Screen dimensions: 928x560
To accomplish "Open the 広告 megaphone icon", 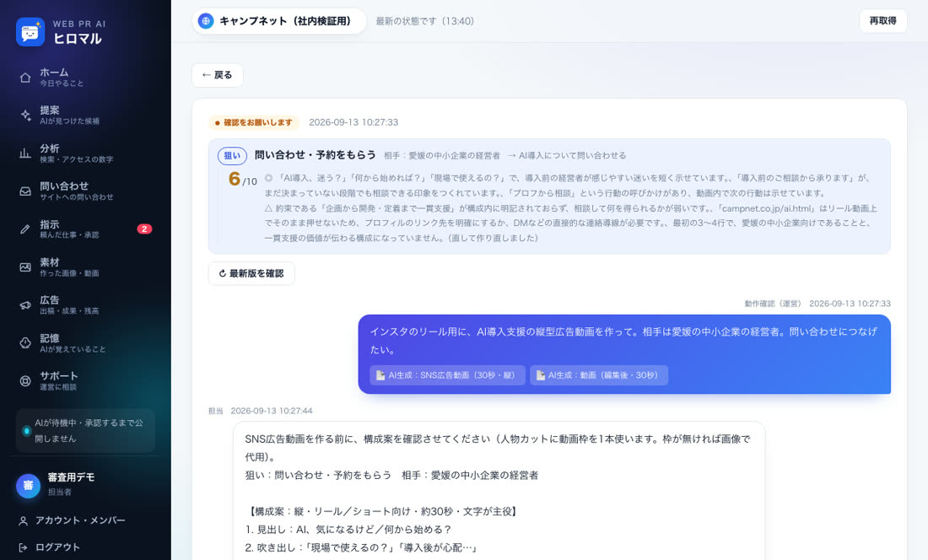I will point(25,305).
